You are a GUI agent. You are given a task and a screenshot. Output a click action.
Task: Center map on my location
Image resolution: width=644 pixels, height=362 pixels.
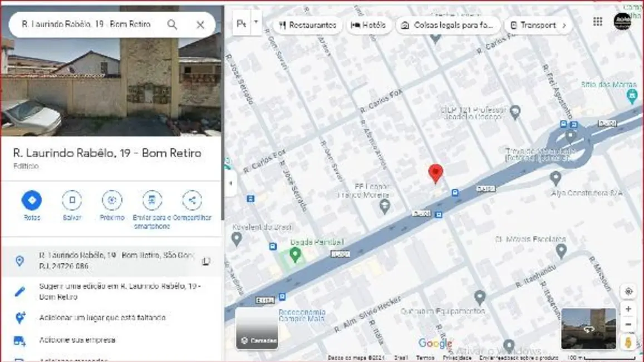[x=628, y=292]
